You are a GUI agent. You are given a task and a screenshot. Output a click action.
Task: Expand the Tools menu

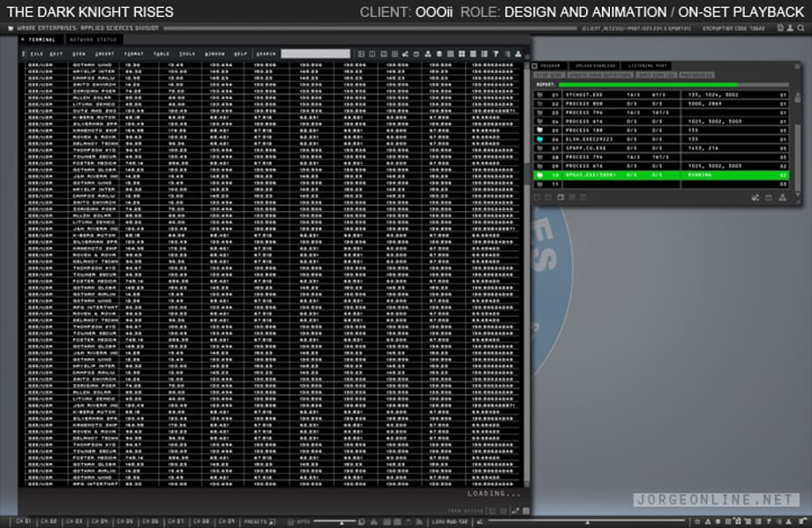point(187,54)
